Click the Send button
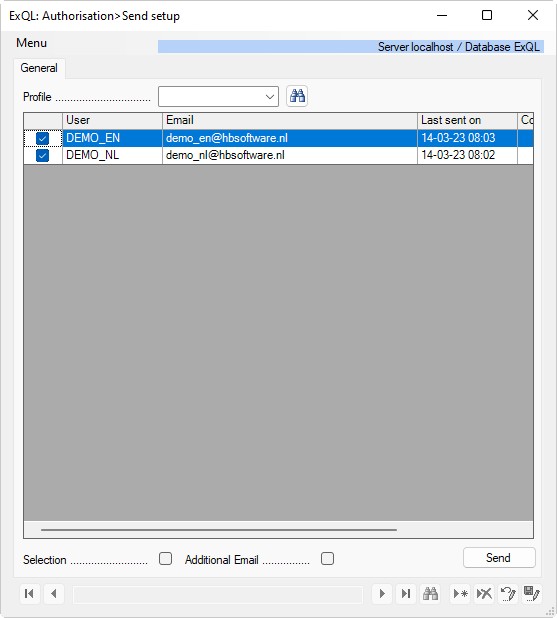The width and height of the screenshot is (557, 618). click(499, 558)
